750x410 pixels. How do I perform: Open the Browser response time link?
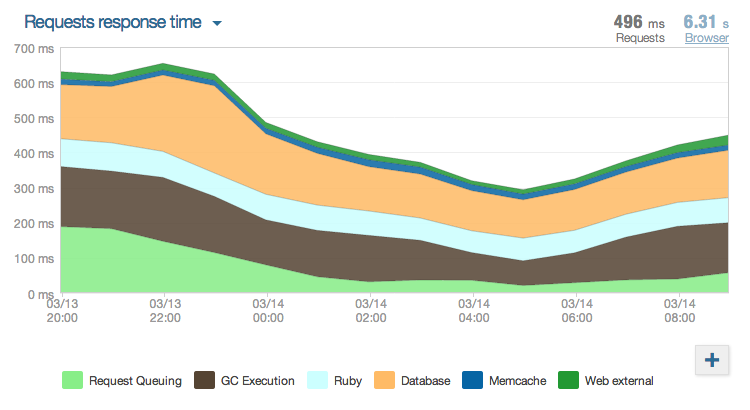pyautogui.click(x=706, y=38)
